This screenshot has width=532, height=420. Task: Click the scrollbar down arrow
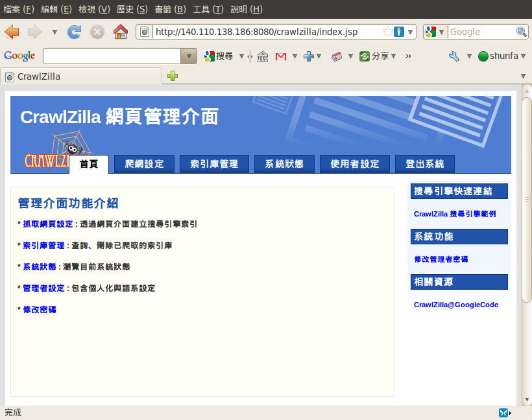pyautogui.click(x=527, y=400)
